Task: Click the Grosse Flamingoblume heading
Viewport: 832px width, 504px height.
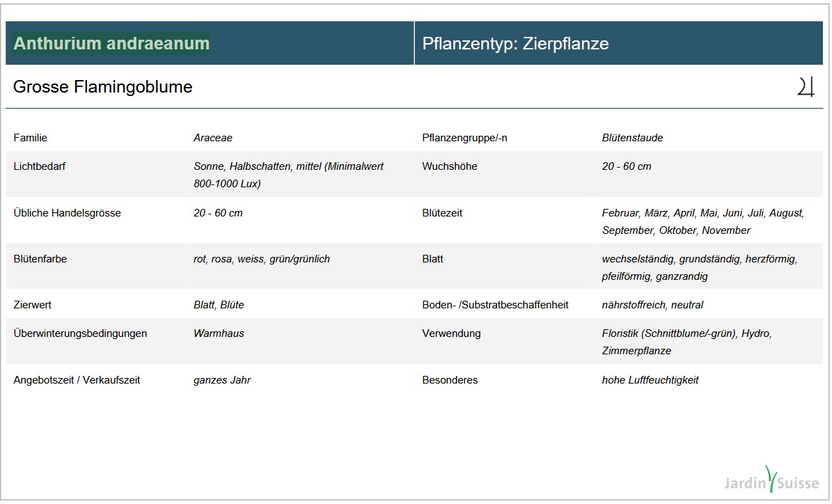Action: tap(103, 87)
